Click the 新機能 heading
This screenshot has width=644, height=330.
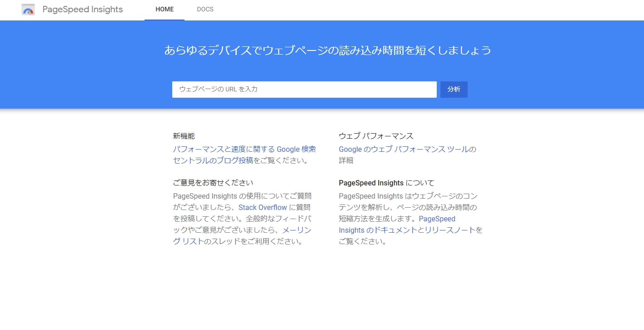pyautogui.click(x=184, y=136)
